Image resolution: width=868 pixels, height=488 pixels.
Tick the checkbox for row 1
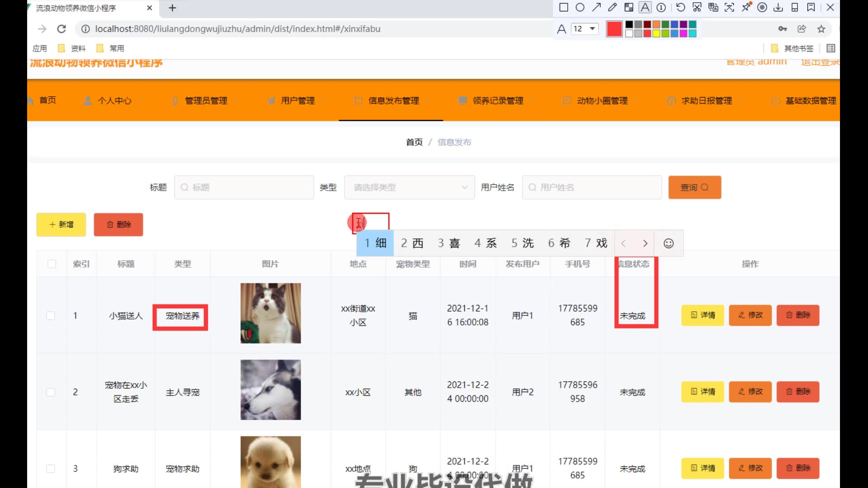51,316
